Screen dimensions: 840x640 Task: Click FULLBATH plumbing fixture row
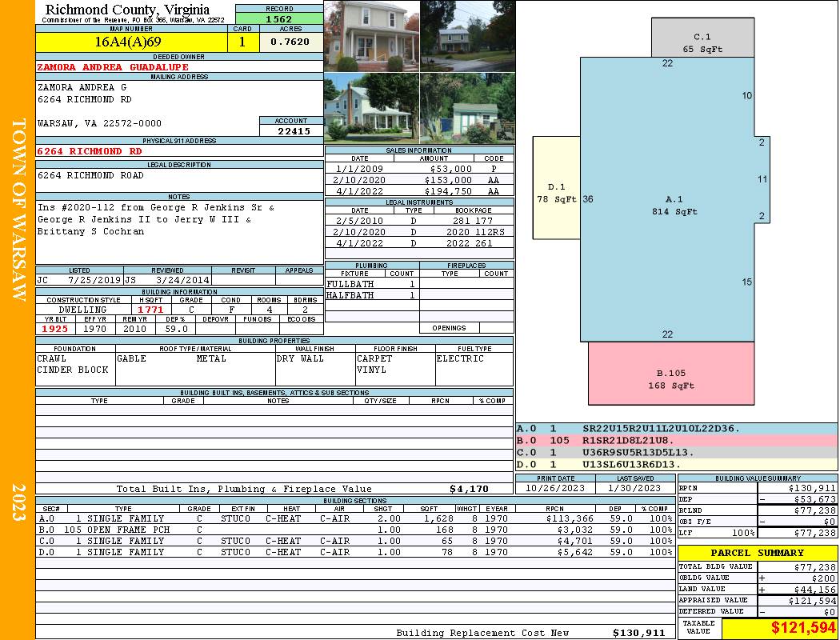(372, 284)
